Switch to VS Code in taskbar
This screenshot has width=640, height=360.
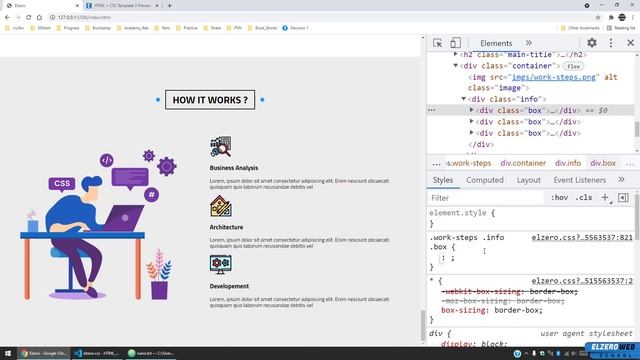tap(96, 353)
